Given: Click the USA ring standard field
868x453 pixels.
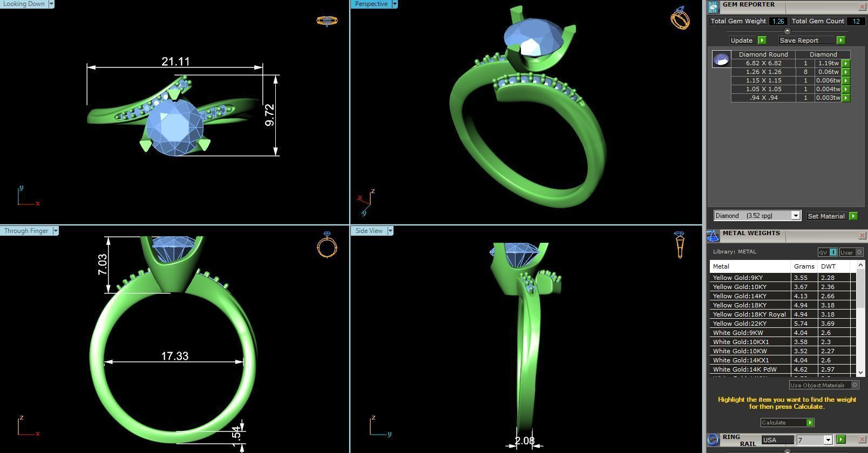Looking at the screenshot, I should coord(777,440).
